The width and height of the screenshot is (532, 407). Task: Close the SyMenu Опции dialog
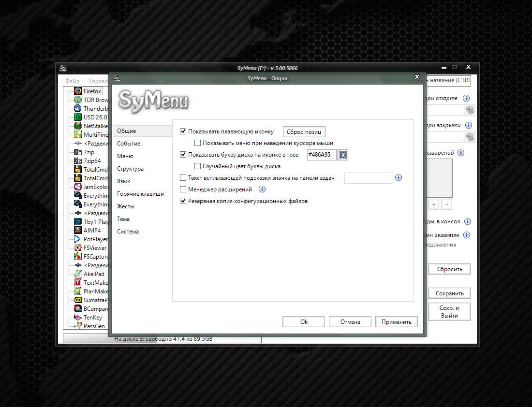[x=417, y=77]
